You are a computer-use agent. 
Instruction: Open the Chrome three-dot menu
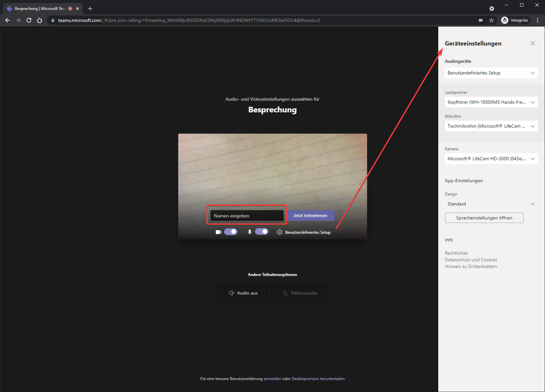click(538, 20)
